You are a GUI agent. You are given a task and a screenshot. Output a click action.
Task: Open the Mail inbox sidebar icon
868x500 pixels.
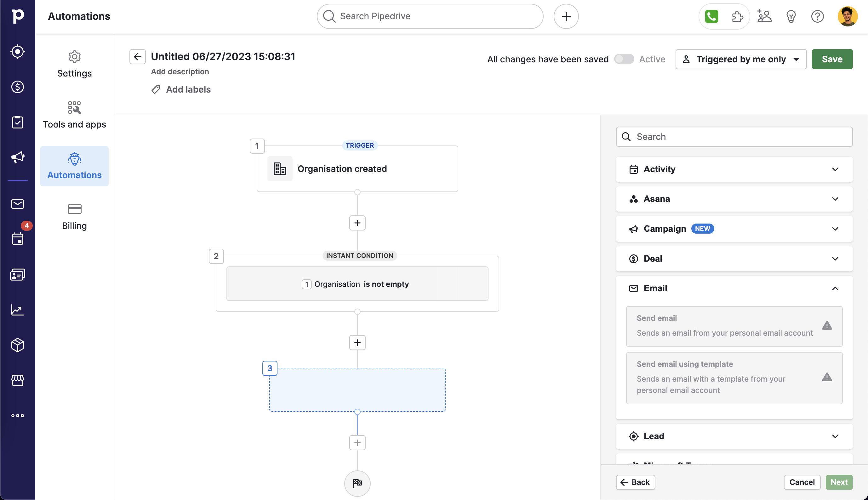click(x=18, y=204)
